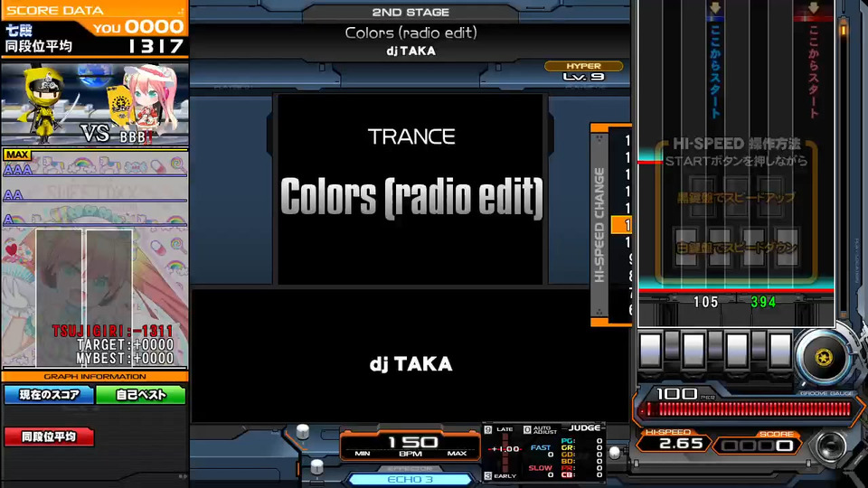Click the speaker icon beside the score

(x=830, y=446)
